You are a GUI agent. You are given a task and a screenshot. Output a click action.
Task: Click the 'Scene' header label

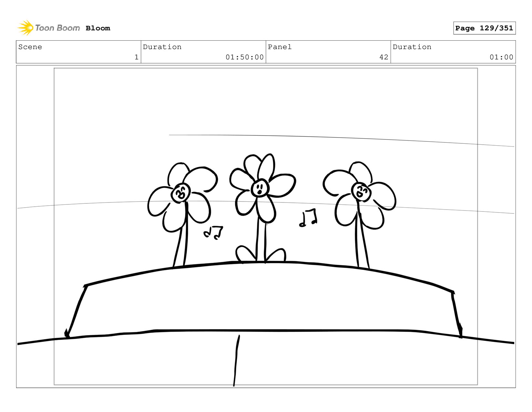(30, 47)
